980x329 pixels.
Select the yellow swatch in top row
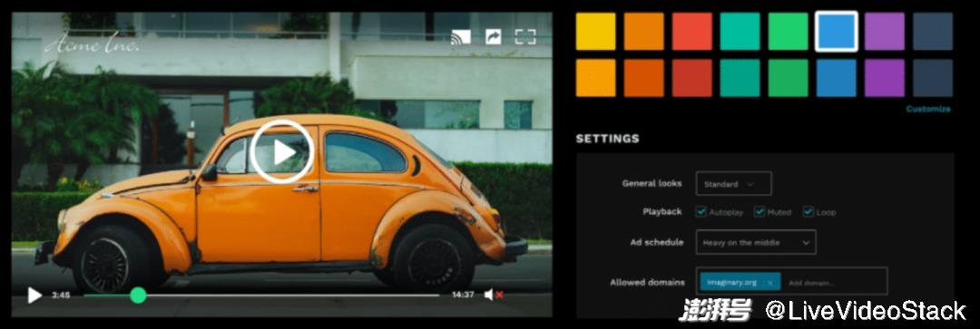[595, 31]
